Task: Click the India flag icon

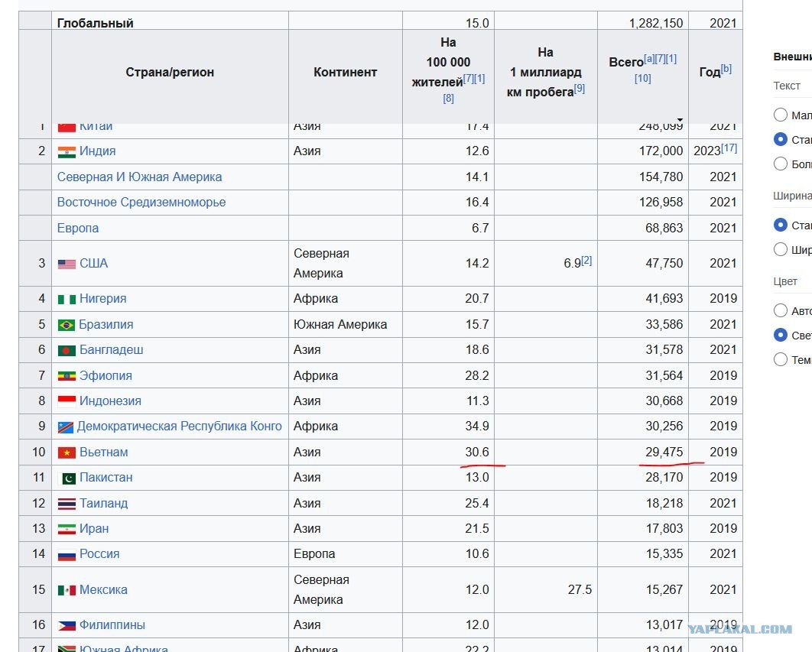Action: (67, 152)
